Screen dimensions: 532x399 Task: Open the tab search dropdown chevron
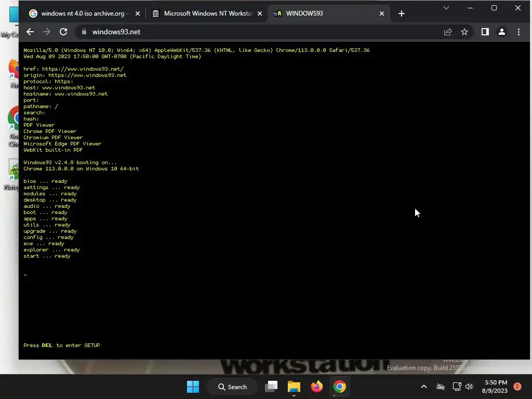click(446, 8)
